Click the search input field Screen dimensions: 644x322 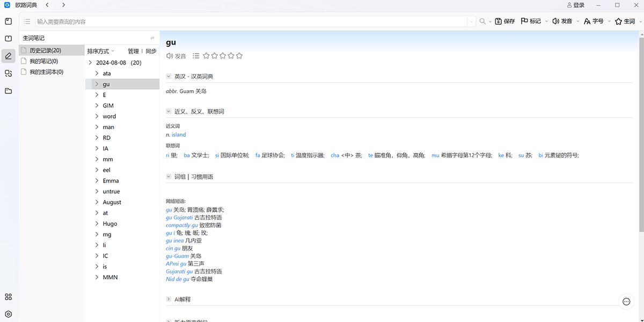point(251,21)
